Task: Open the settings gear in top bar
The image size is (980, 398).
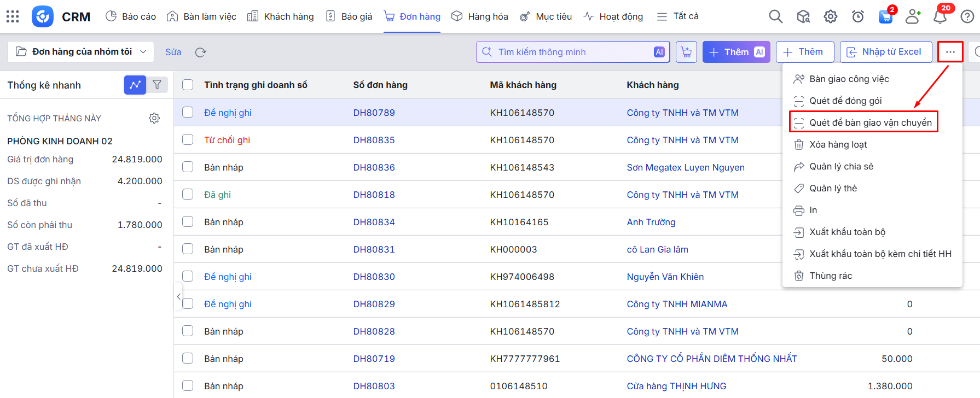Action: click(x=830, y=16)
